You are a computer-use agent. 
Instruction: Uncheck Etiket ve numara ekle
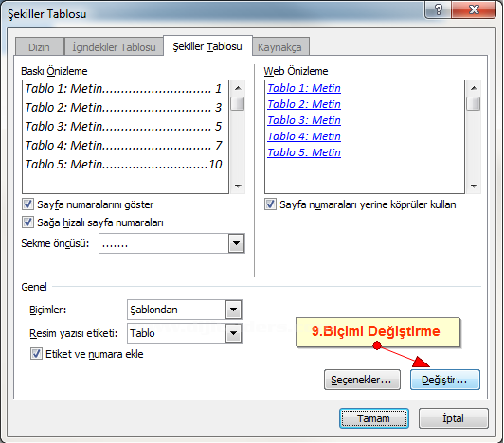36,354
